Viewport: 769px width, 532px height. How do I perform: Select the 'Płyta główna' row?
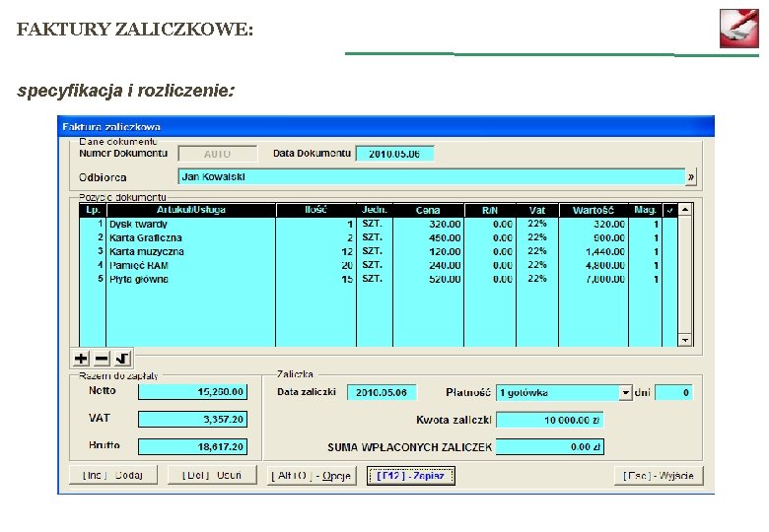pyautogui.click(x=379, y=279)
